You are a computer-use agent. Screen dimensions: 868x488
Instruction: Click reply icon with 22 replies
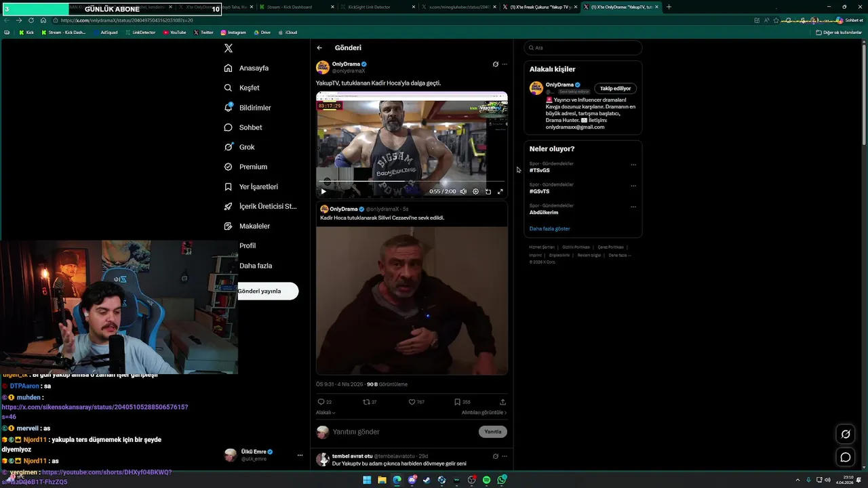(x=324, y=402)
